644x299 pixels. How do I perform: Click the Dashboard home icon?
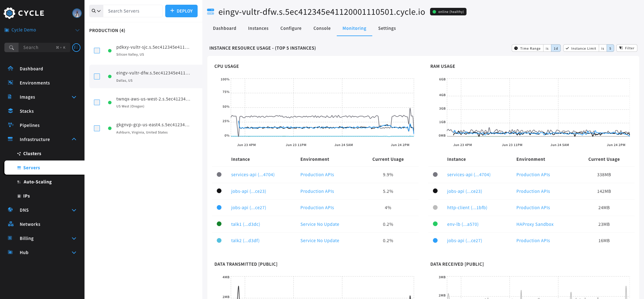10,68
